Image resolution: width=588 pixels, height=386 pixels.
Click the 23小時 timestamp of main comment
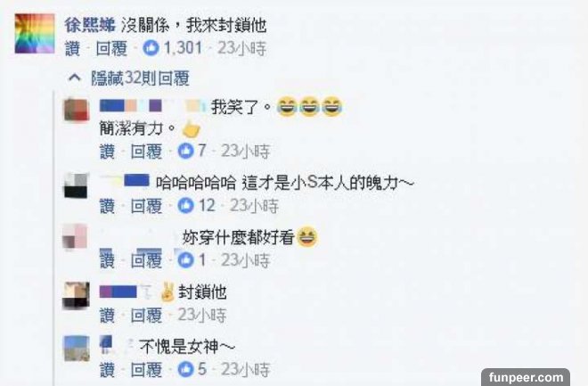(241, 49)
